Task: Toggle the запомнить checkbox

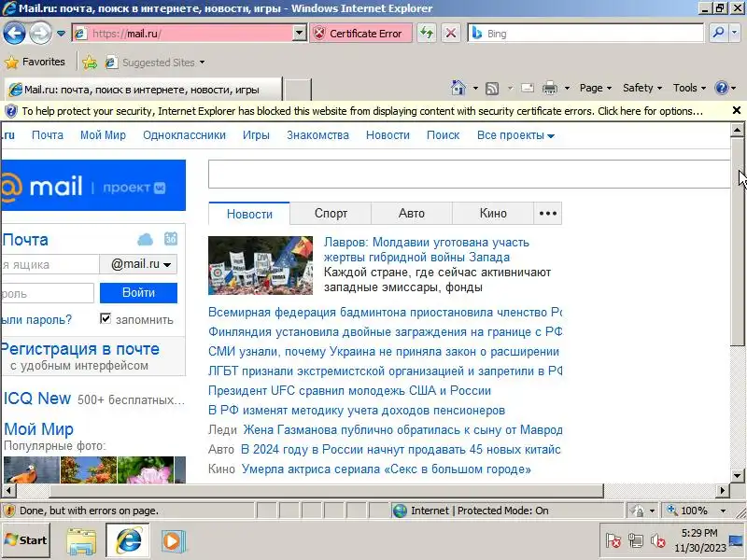Action: pyautogui.click(x=106, y=318)
